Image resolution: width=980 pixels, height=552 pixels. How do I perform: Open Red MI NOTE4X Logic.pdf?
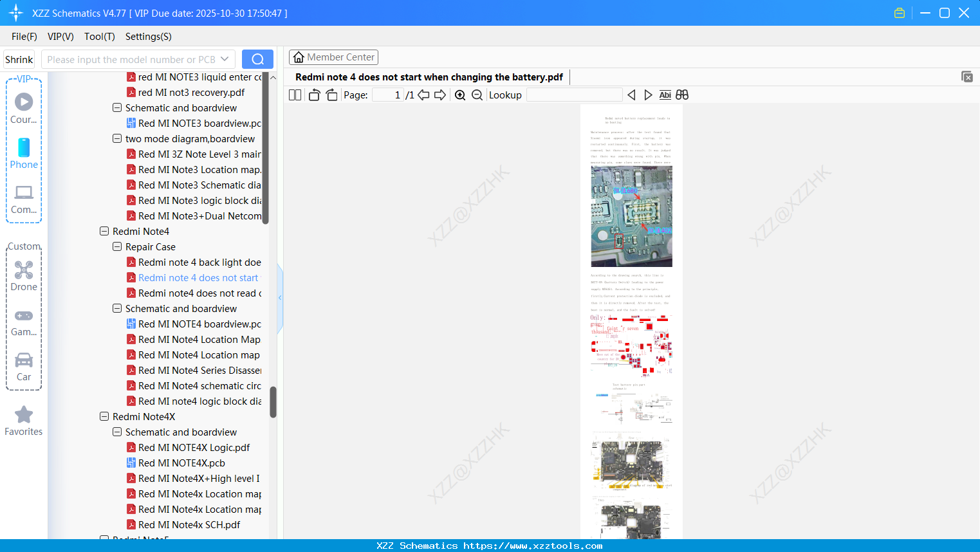click(x=188, y=447)
